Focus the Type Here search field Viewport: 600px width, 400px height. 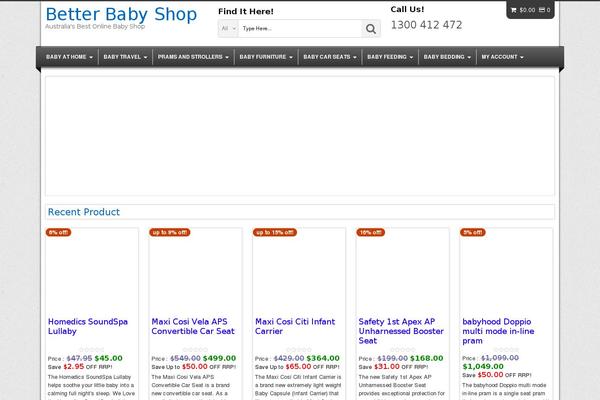pyautogui.click(x=300, y=29)
